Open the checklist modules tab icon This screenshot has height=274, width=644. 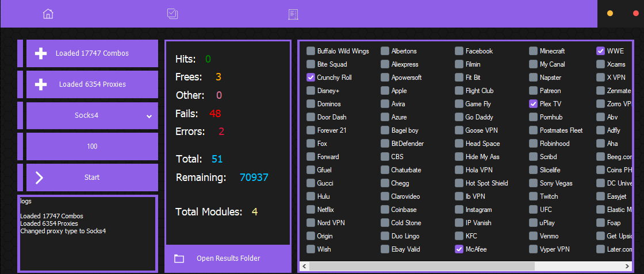pyautogui.click(x=172, y=14)
